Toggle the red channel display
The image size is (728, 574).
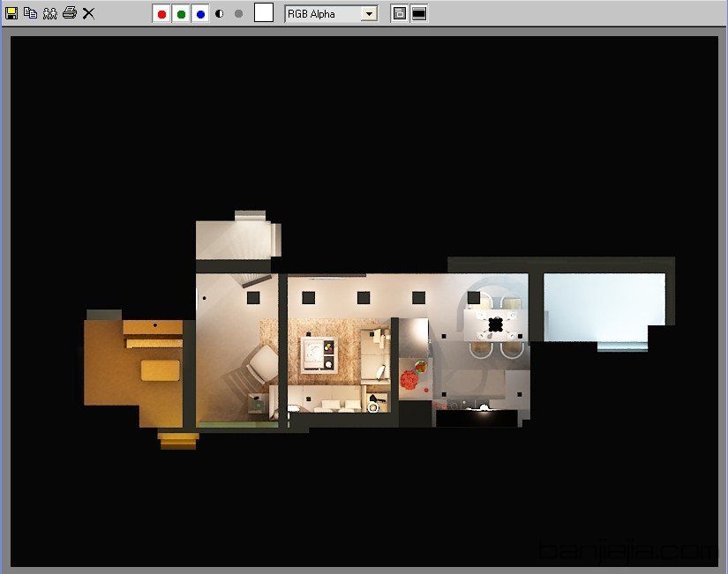pos(161,14)
